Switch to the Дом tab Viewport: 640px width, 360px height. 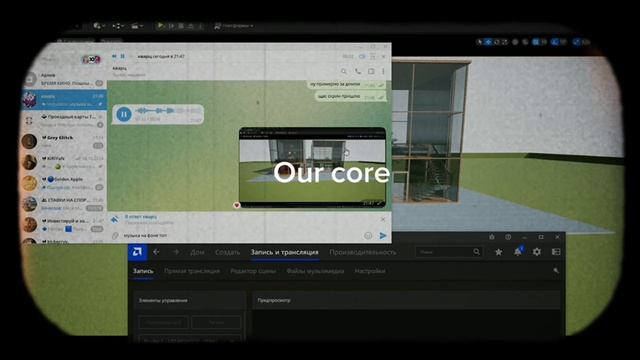coord(197,252)
